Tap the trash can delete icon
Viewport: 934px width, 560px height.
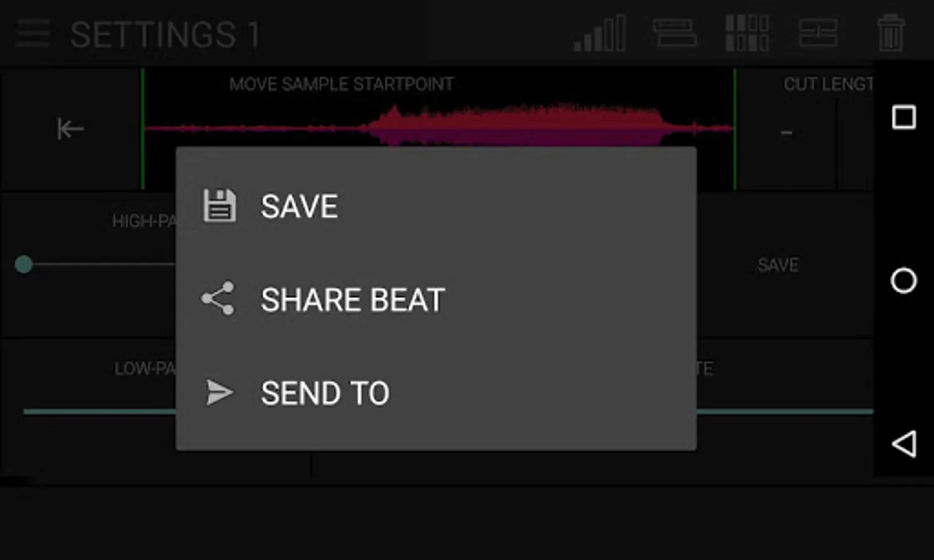click(x=890, y=33)
